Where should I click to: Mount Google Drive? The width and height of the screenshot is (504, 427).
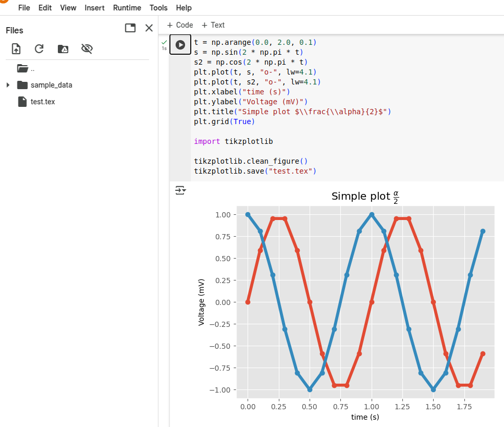(63, 49)
